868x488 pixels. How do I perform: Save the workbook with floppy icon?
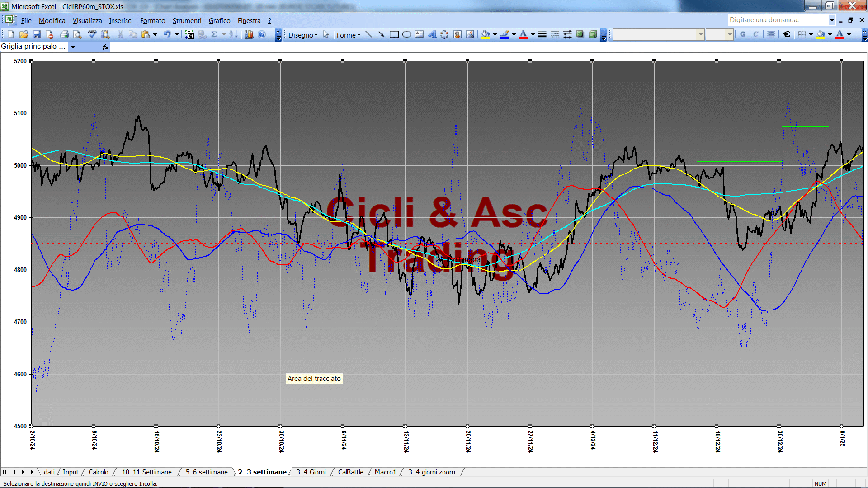37,34
